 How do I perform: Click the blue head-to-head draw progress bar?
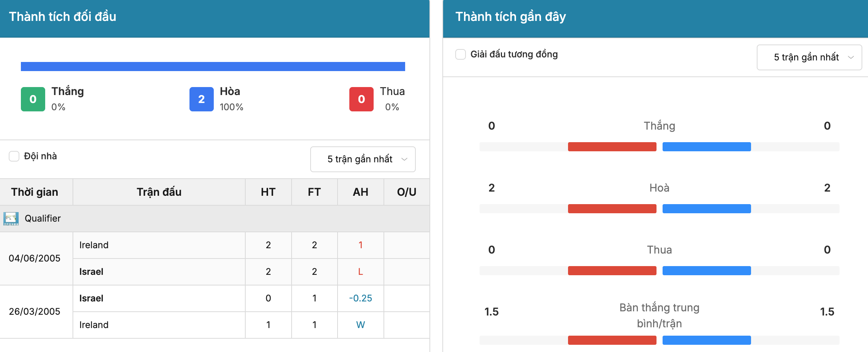[x=213, y=67]
